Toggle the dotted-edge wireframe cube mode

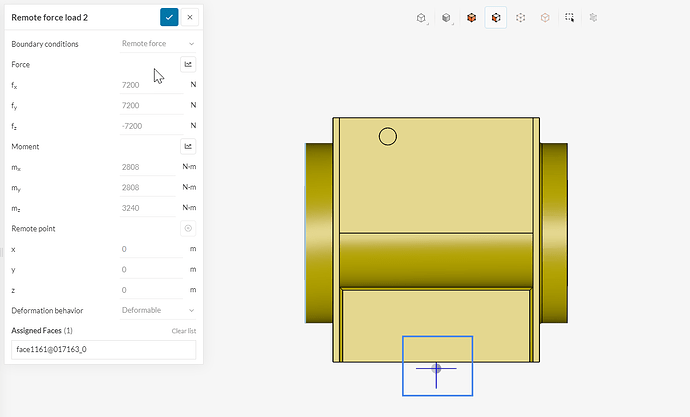coord(521,17)
